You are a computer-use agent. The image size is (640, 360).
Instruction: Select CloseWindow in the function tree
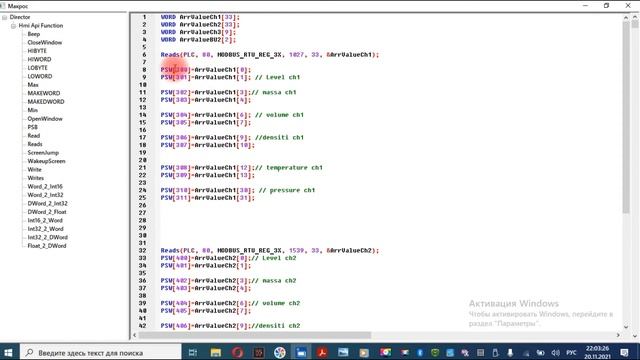44,42
